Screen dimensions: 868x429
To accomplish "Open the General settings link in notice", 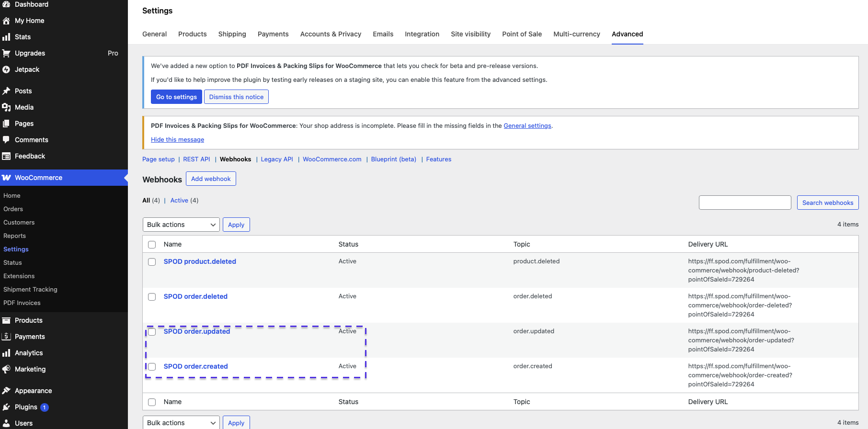I will tap(527, 125).
